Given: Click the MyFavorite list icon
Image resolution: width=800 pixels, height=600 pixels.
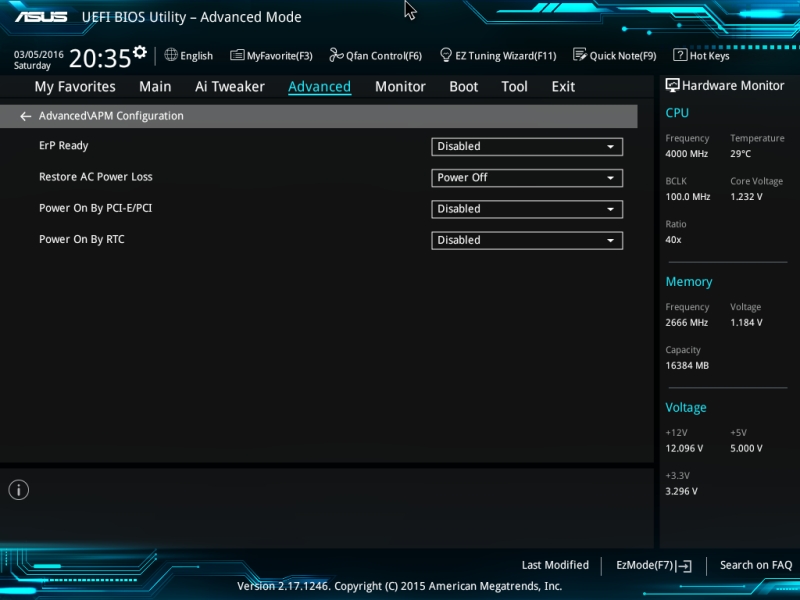Looking at the screenshot, I should pos(237,55).
